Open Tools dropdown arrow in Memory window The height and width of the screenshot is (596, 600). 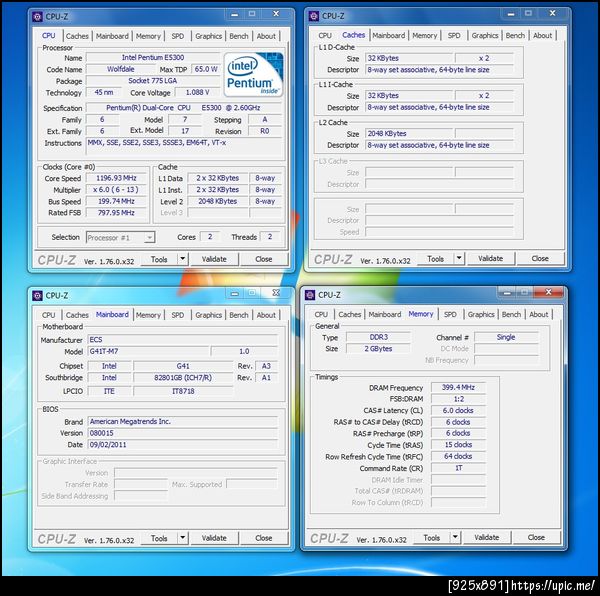click(x=455, y=537)
